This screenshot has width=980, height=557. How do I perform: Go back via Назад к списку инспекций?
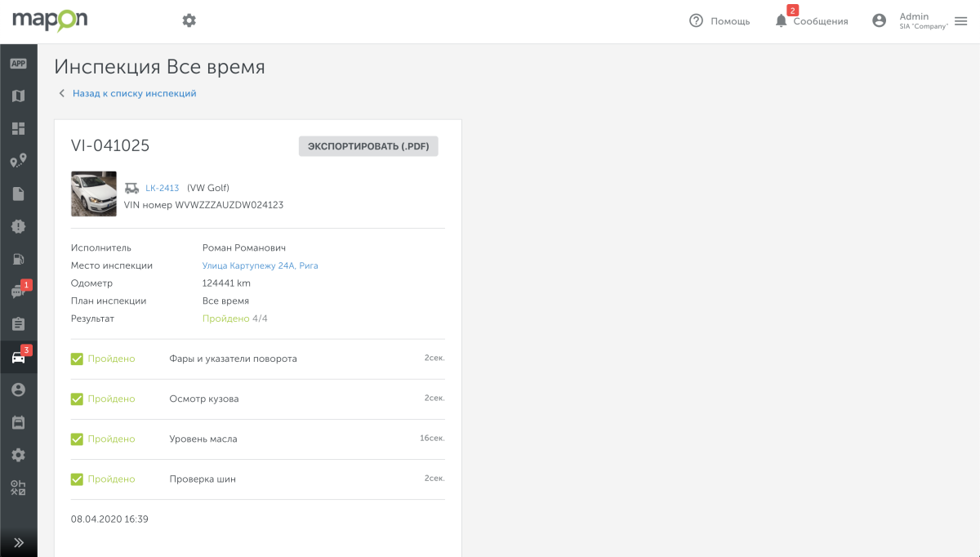(x=134, y=93)
